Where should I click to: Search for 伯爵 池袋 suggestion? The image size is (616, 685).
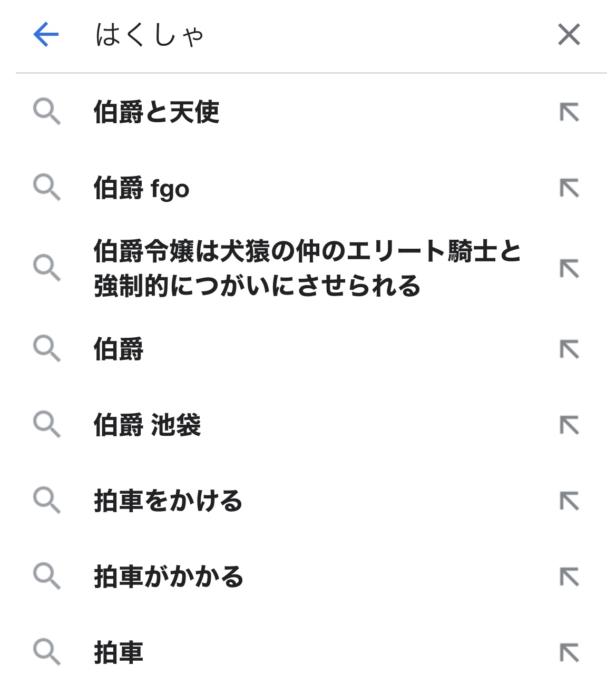coord(148,425)
